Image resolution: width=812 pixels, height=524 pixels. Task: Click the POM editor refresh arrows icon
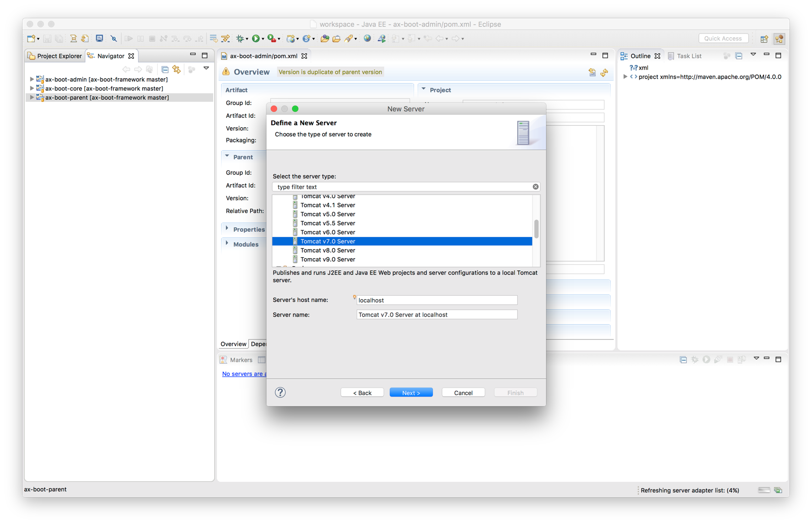click(604, 73)
